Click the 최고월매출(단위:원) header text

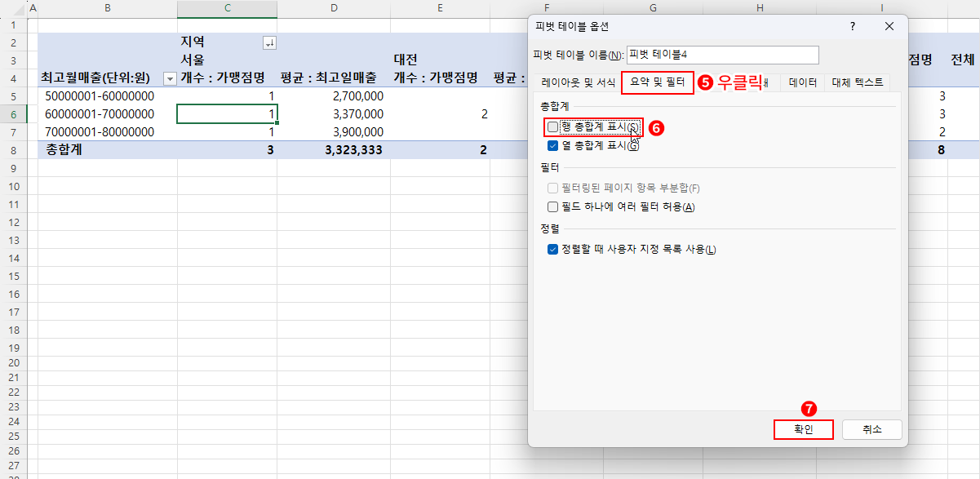(x=95, y=78)
